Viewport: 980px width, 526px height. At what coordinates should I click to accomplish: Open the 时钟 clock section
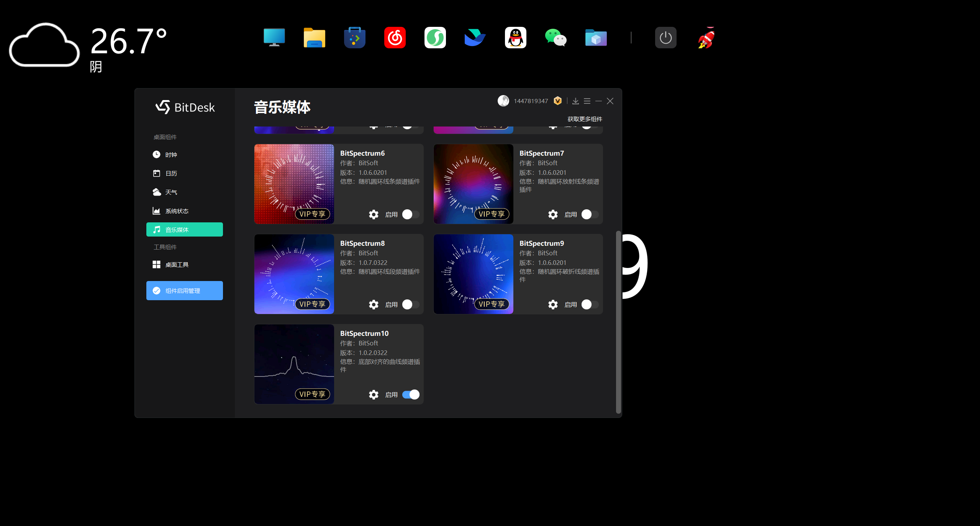tap(171, 155)
